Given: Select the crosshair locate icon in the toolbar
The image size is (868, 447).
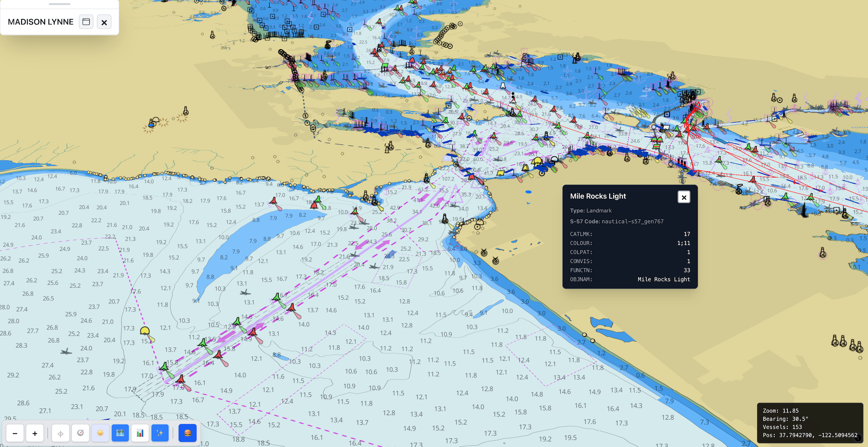Looking at the screenshot, I should [x=61, y=433].
